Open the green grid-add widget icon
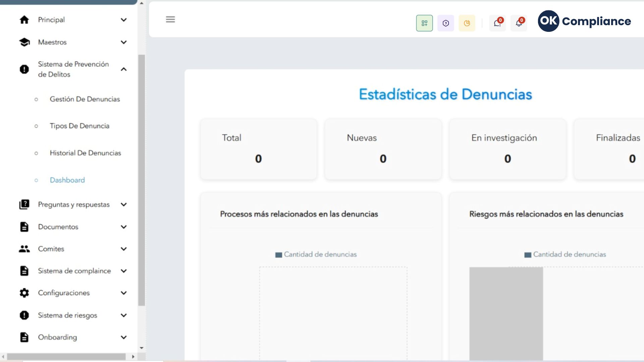This screenshot has height=362, width=644. (424, 23)
